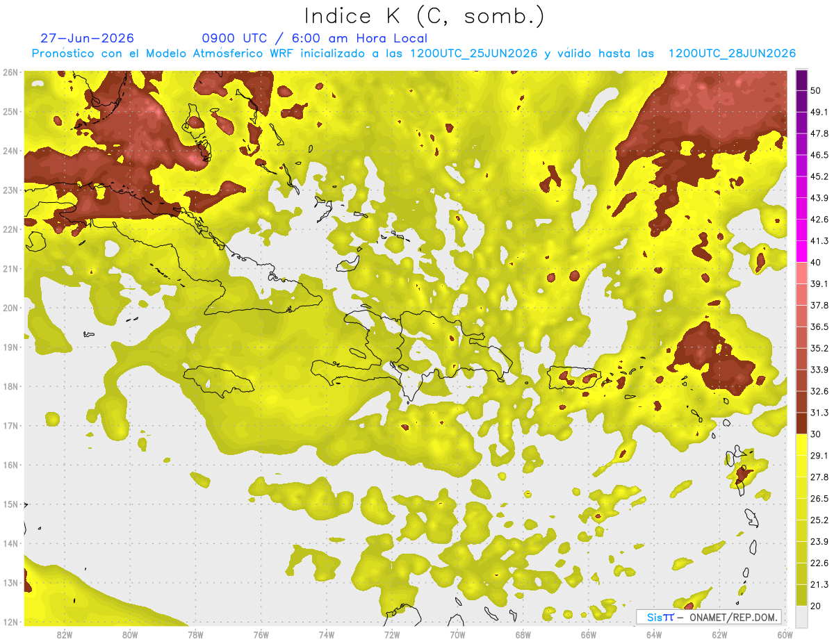Image resolution: width=834 pixels, height=644 pixels.
Task: Select the forecast date "27-Jun-2026"
Action: [87, 38]
